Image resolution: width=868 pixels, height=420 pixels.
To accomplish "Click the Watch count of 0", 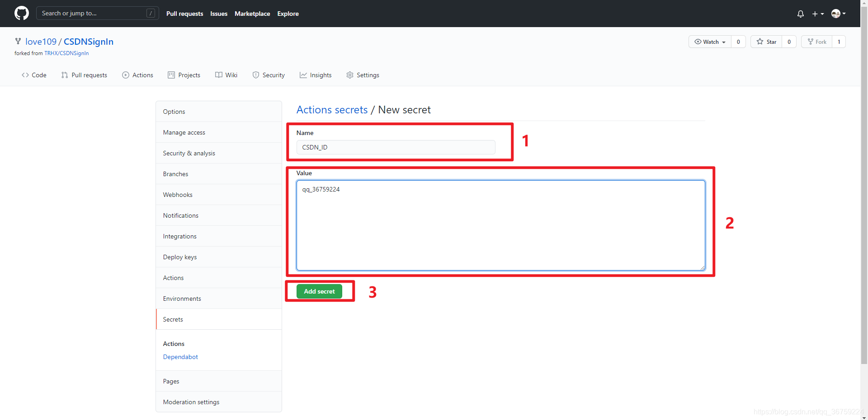I will [x=738, y=42].
